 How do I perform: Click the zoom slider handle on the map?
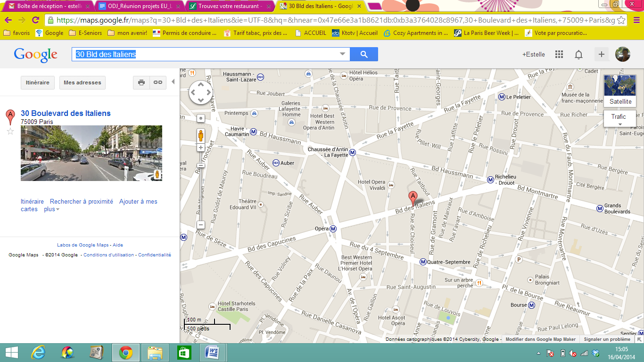[x=201, y=165]
